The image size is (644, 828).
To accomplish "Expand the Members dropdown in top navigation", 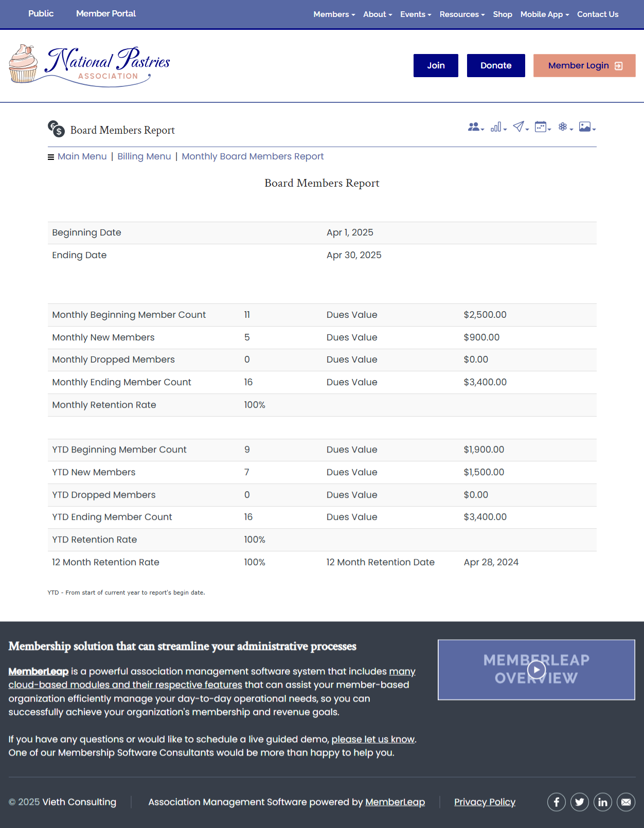I will pos(334,14).
